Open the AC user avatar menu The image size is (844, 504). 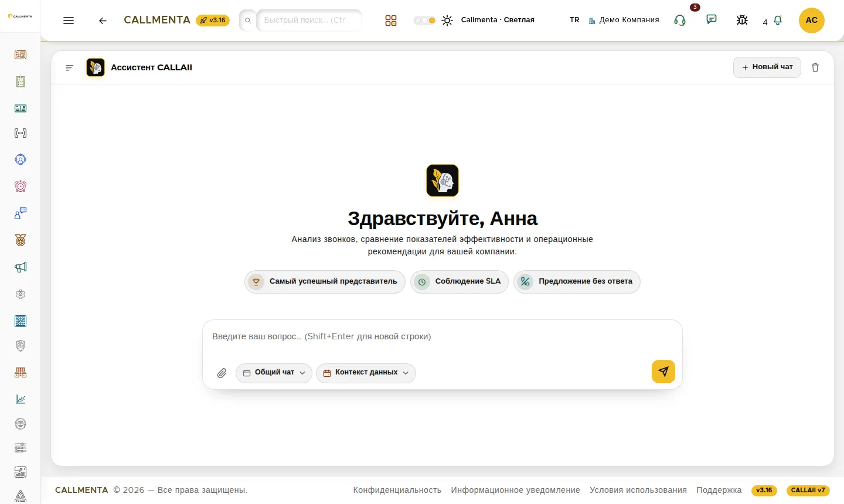click(812, 21)
